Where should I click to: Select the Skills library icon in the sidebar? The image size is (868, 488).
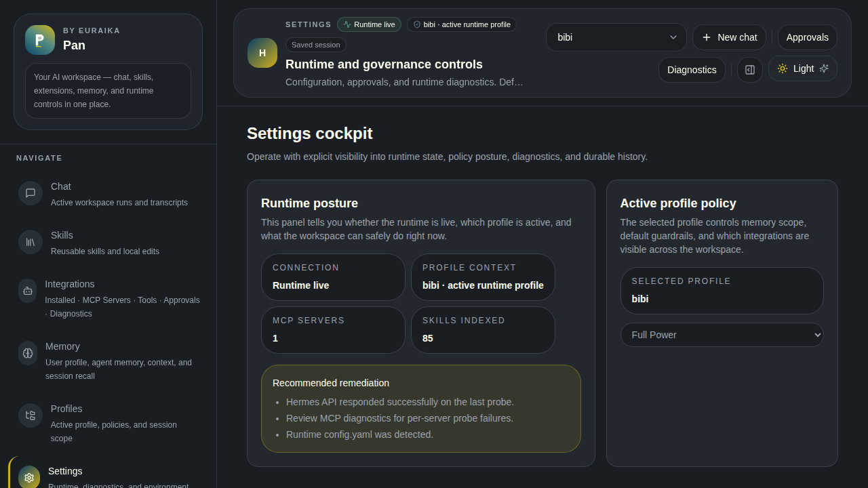point(30,242)
